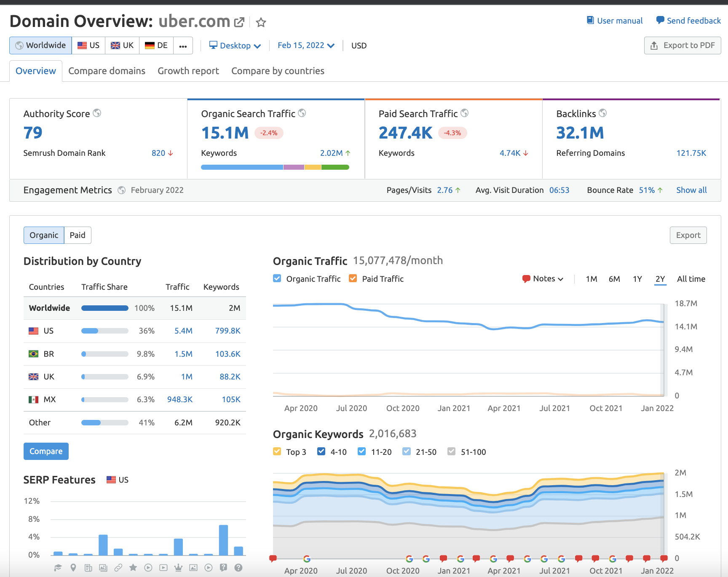Click the speech-bubble question mark SERP icon
Image resolution: width=728 pixels, height=577 pixels.
point(224,568)
